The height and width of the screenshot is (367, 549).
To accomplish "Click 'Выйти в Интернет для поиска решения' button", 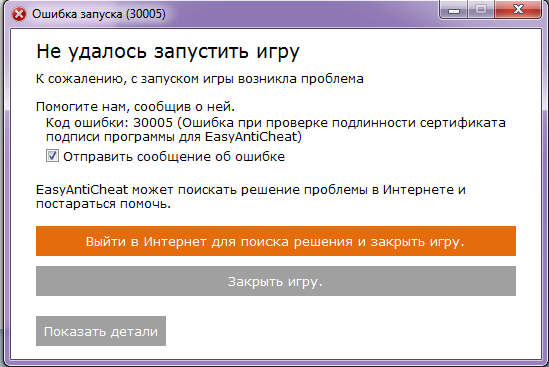I will coord(276,241).
